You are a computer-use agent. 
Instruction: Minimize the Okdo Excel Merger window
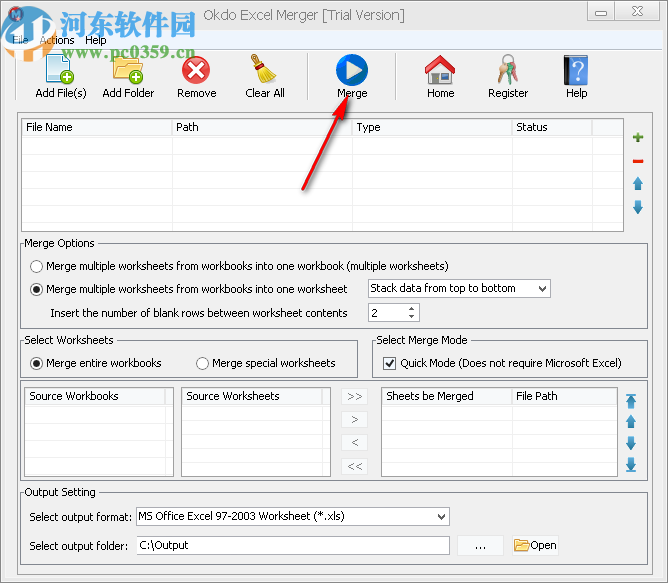[x=601, y=12]
